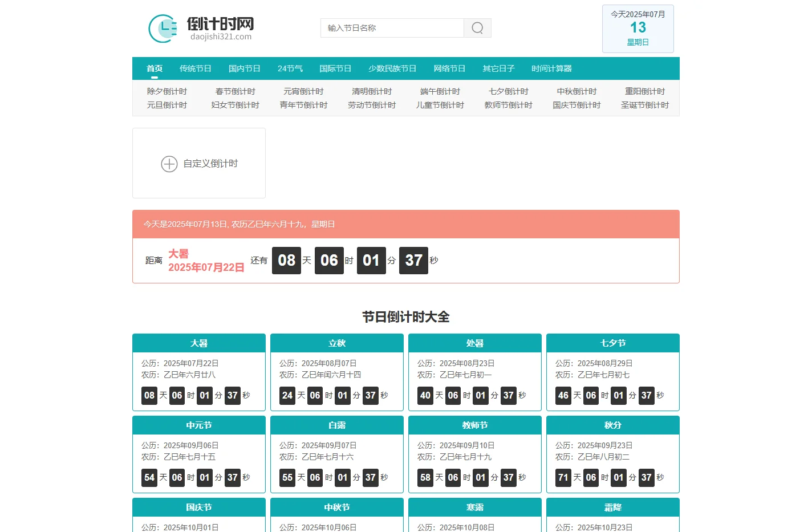Click 农历: 乙巳年七月十六 text

coord(316,457)
